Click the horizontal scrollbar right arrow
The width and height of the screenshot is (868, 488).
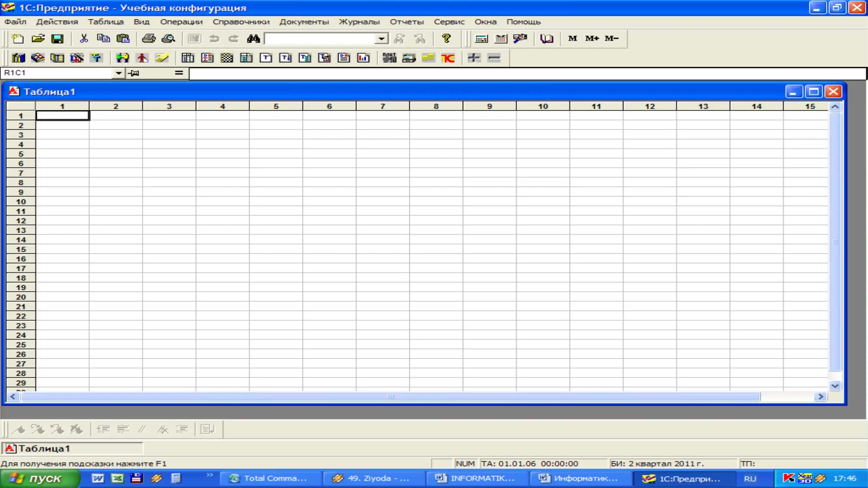click(x=820, y=397)
